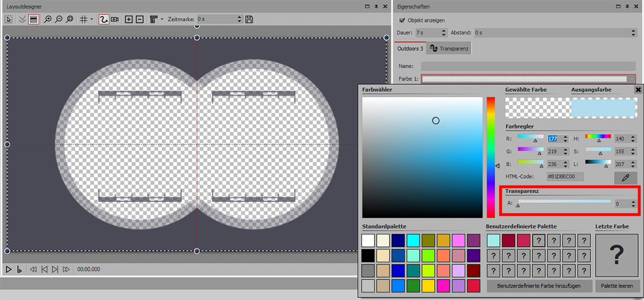Click the camera pan icon in toolbar
Screen dimensions: 644x300
[114, 19]
